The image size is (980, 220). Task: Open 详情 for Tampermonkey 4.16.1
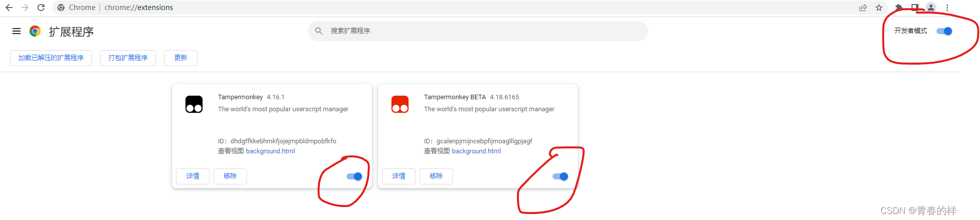(192, 176)
